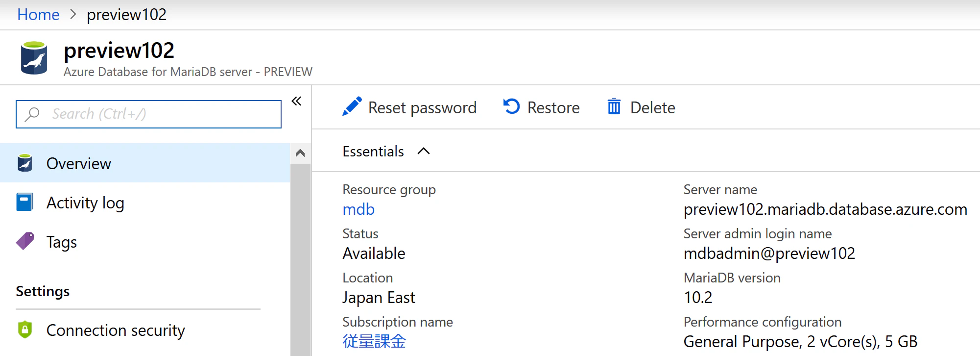Click the Japan East location value

[379, 298]
